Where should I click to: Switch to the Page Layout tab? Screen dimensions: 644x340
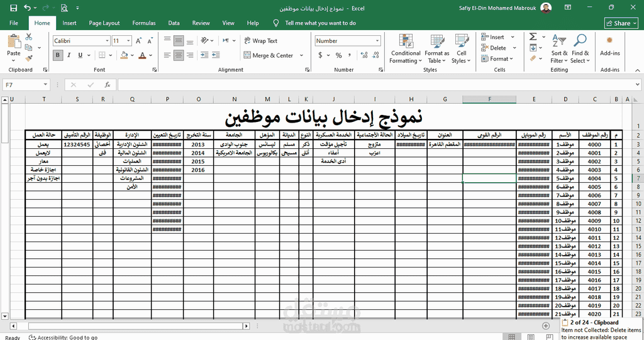tap(104, 23)
